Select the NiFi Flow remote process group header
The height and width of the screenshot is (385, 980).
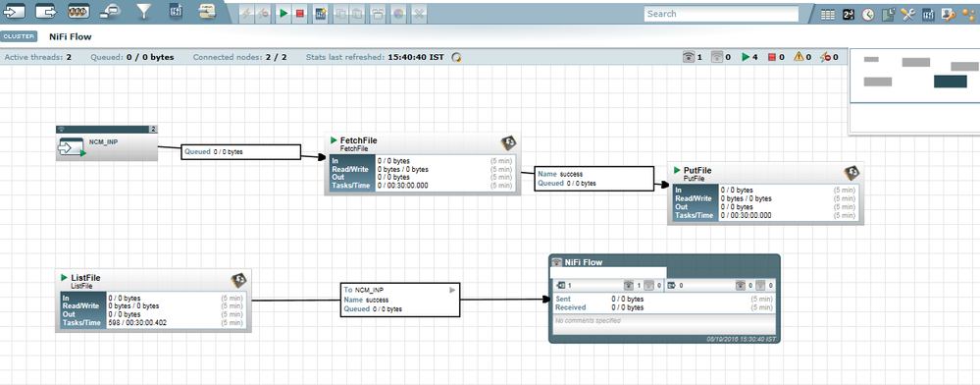coord(664,262)
